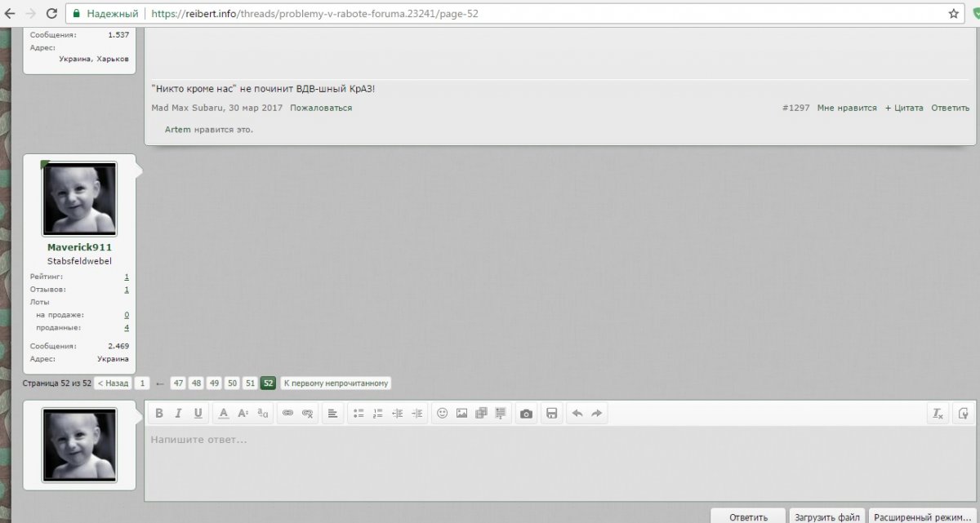Go to page 49
The image size is (980, 523).
(x=214, y=383)
